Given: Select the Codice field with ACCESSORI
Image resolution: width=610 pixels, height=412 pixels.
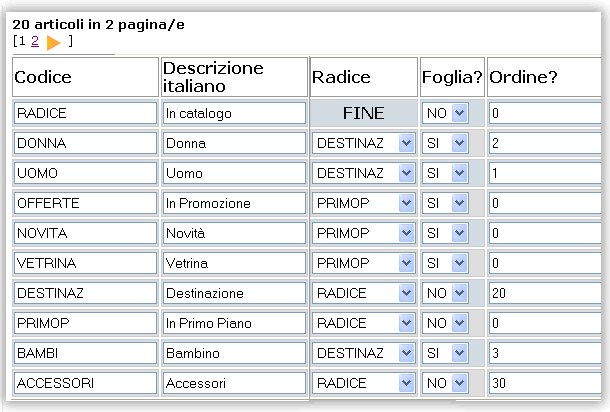Looking at the screenshot, I should tap(86, 383).
